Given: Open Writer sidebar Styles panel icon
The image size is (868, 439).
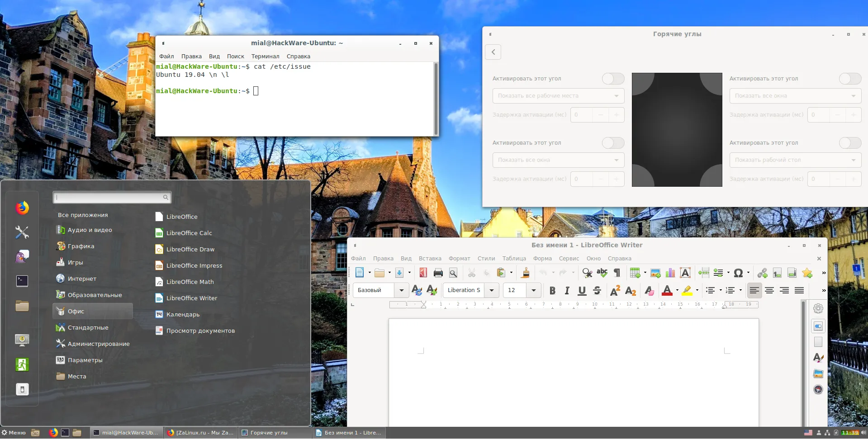Looking at the screenshot, I should tap(818, 358).
